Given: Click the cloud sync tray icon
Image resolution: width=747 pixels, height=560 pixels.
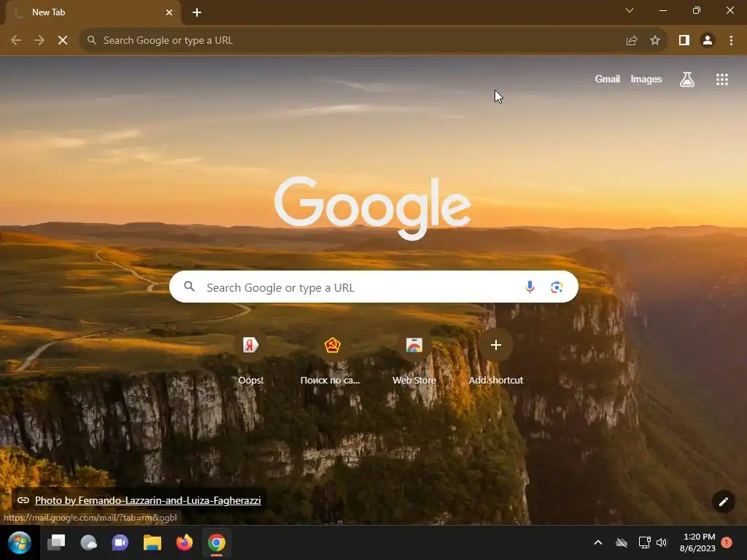Looking at the screenshot, I should [622, 542].
